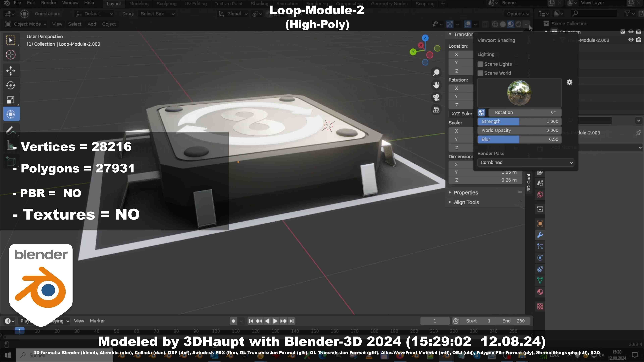Viewport: 644px width, 362px height.
Task: Click the zoom viewport magnifier icon
Action: [x=436, y=72]
